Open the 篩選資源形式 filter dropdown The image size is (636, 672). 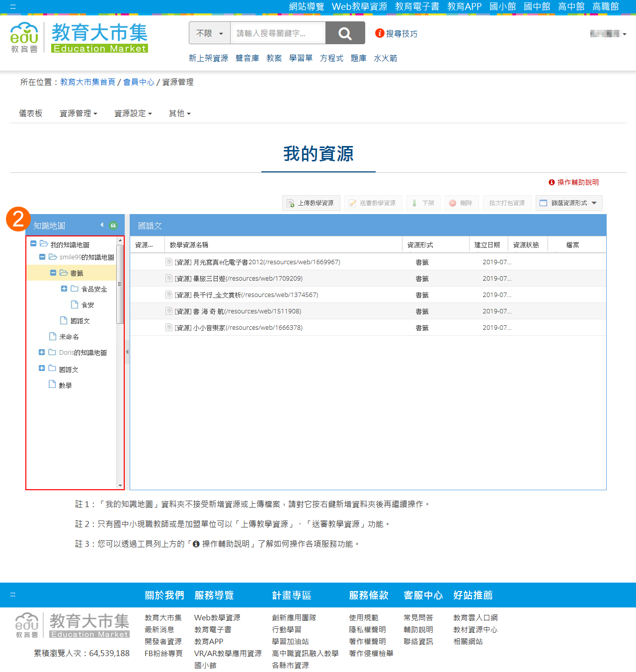click(x=569, y=203)
